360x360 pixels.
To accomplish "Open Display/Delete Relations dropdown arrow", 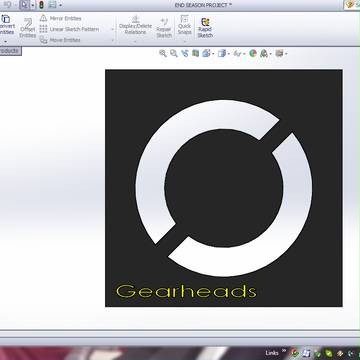I will point(135,42).
